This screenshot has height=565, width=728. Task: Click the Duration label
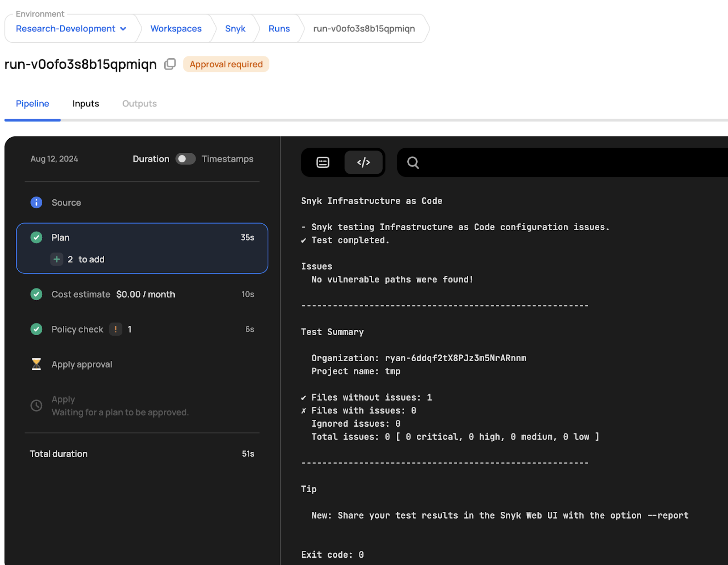coord(151,159)
